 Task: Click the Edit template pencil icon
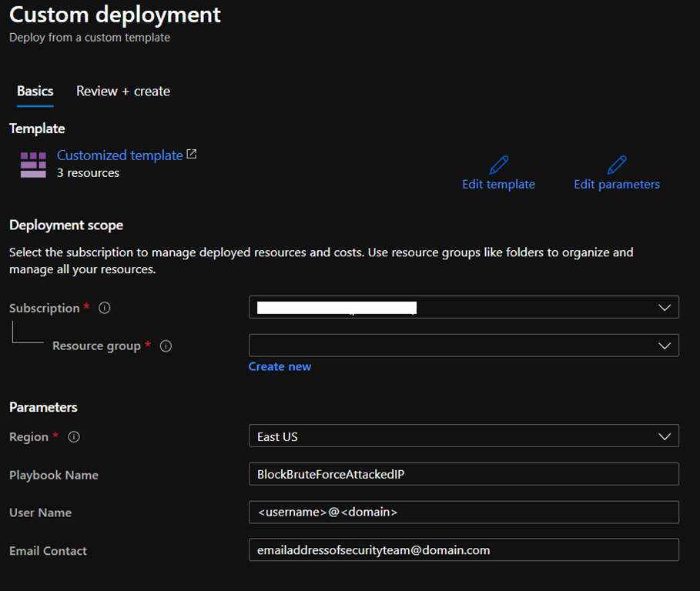click(x=498, y=165)
